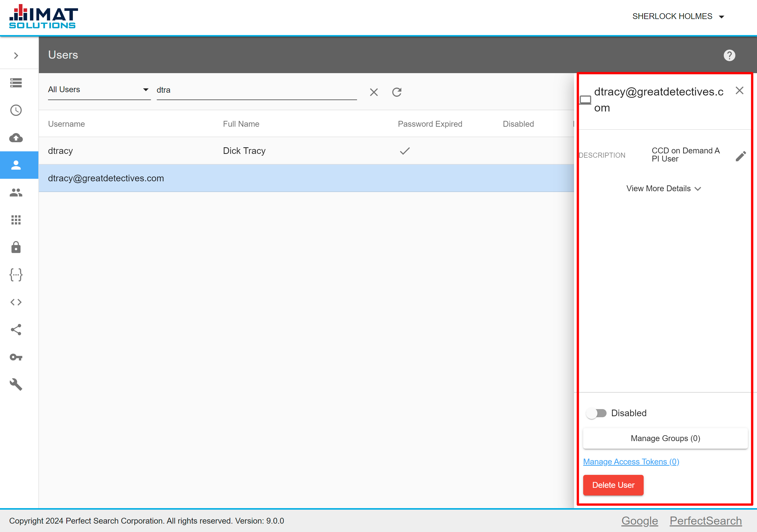This screenshot has width=757, height=532.
Task: Click the Delete User button
Action: tap(613, 485)
